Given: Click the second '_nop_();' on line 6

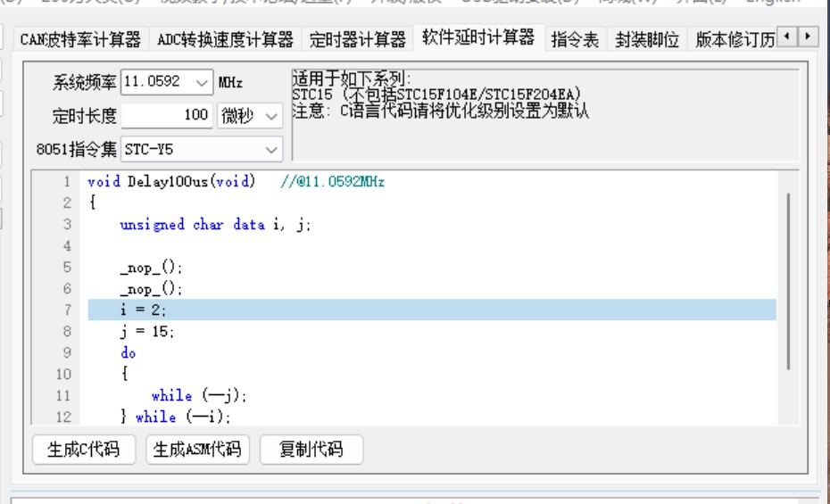Looking at the screenshot, I should point(151,289).
